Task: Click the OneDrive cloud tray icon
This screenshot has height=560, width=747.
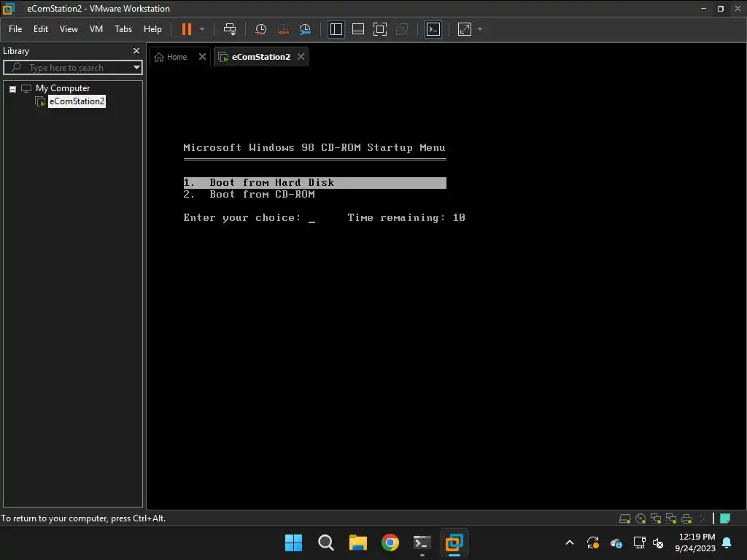Action: (x=616, y=542)
